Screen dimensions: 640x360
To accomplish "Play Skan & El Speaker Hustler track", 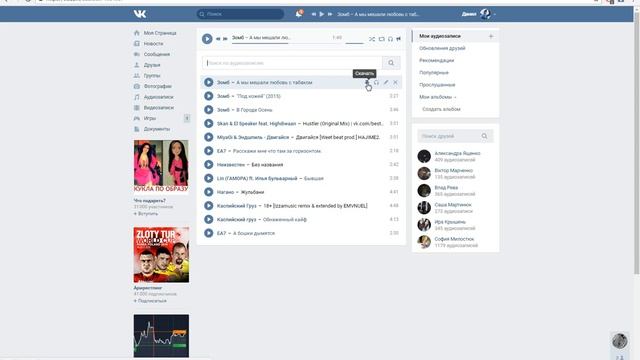I will [209, 123].
